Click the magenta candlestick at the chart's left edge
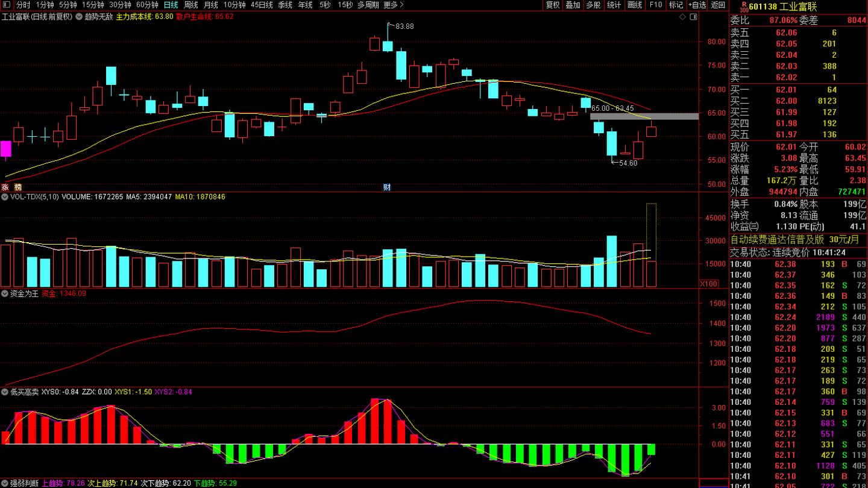Image resolution: width=868 pixels, height=488 pixels. pyautogui.click(x=5, y=149)
